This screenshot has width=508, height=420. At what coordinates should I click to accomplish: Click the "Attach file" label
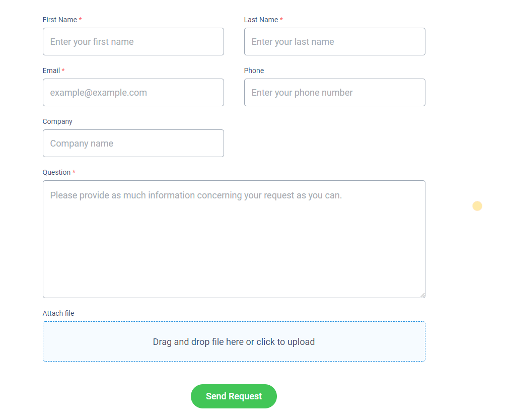pos(58,313)
